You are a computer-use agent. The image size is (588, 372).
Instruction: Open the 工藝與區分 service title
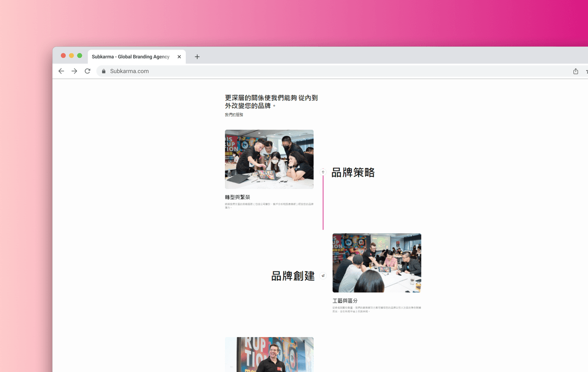click(345, 300)
